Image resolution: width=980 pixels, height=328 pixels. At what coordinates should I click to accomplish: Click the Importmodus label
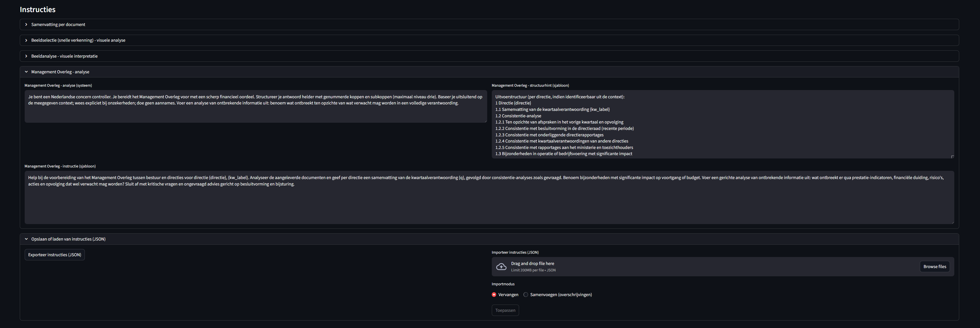[x=503, y=284]
